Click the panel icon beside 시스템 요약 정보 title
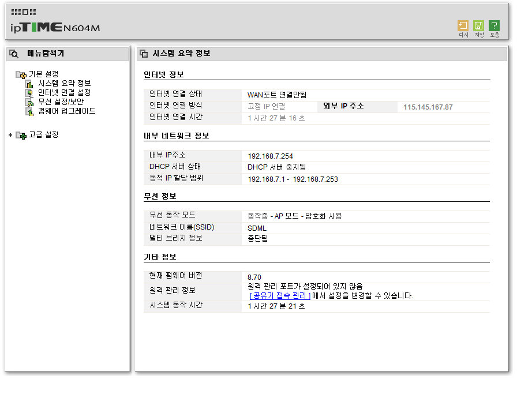 [x=144, y=54]
